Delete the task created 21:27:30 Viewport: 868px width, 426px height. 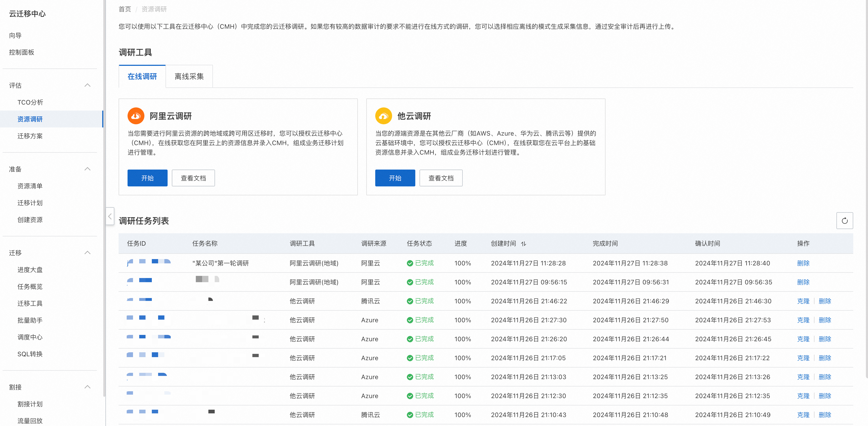[x=825, y=320]
